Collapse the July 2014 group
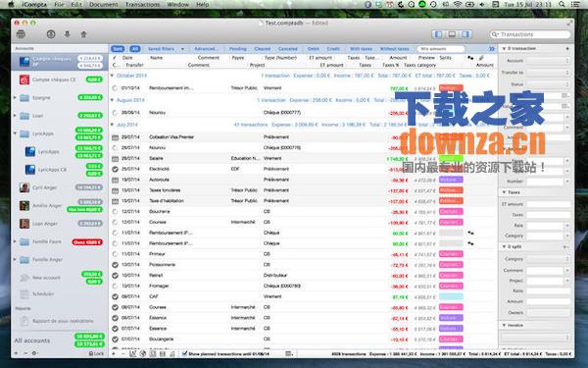This screenshot has width=588, height=368. [112, 125]
